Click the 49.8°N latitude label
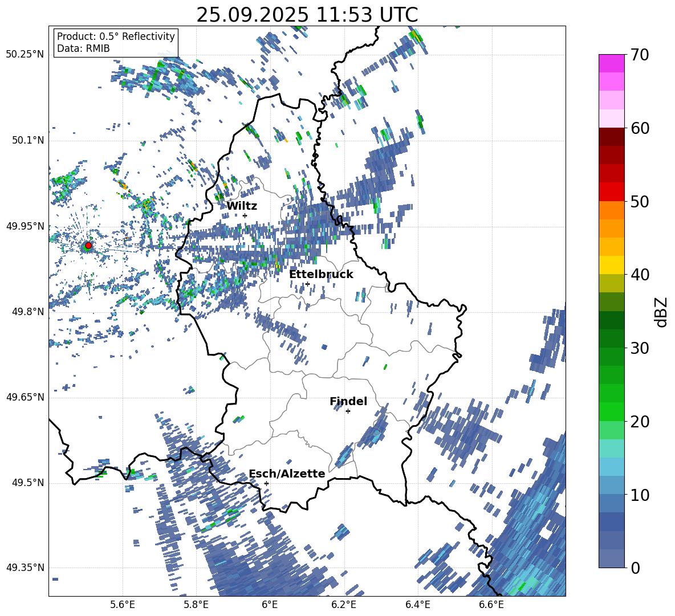This screenshot has width=675, height=616. (x=28, y=312)
